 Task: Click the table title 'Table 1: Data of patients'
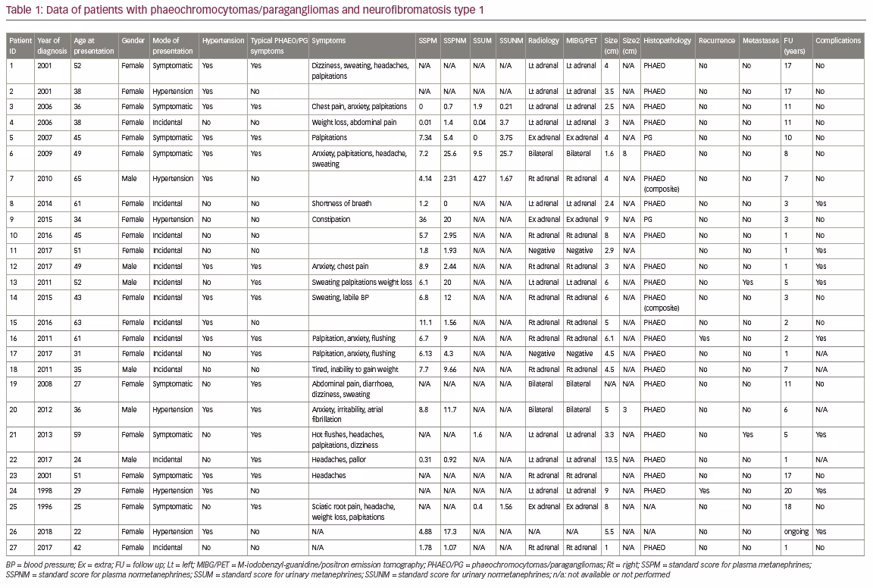[245, 10]
